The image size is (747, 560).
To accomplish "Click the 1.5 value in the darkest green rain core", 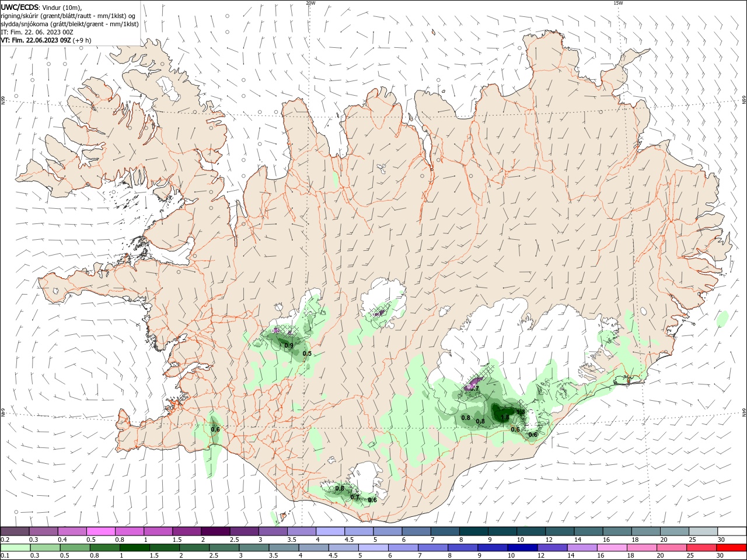I will point(505,418).
